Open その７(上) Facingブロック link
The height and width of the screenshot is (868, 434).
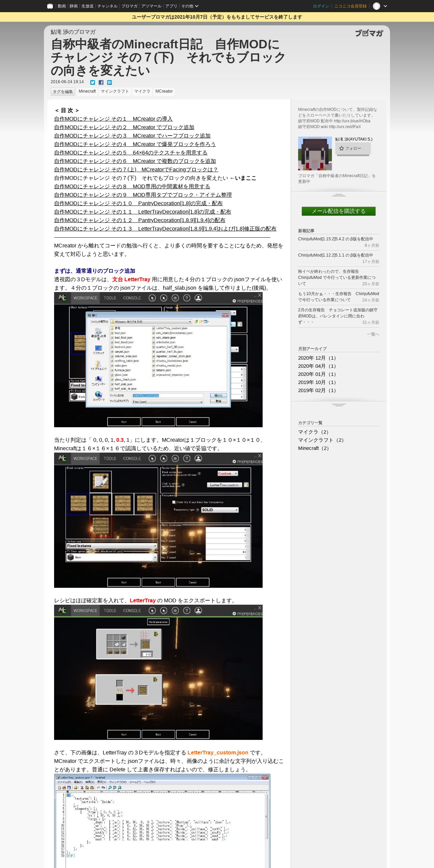click(x=136, y=170)
